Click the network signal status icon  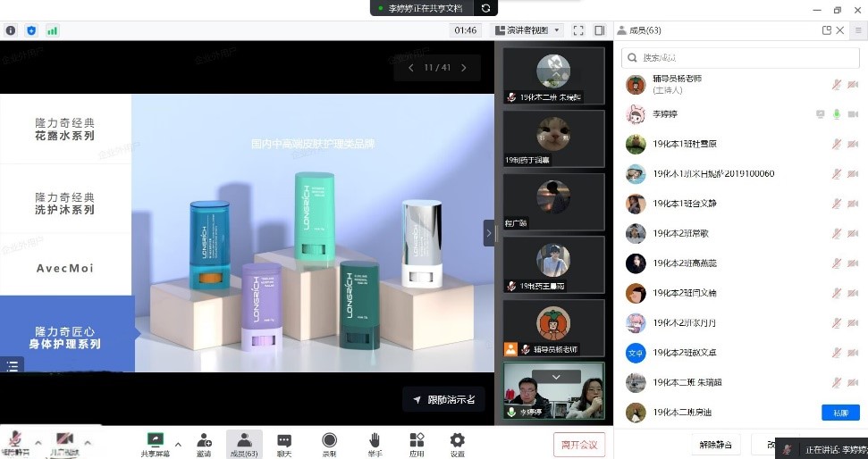point(53,30)
